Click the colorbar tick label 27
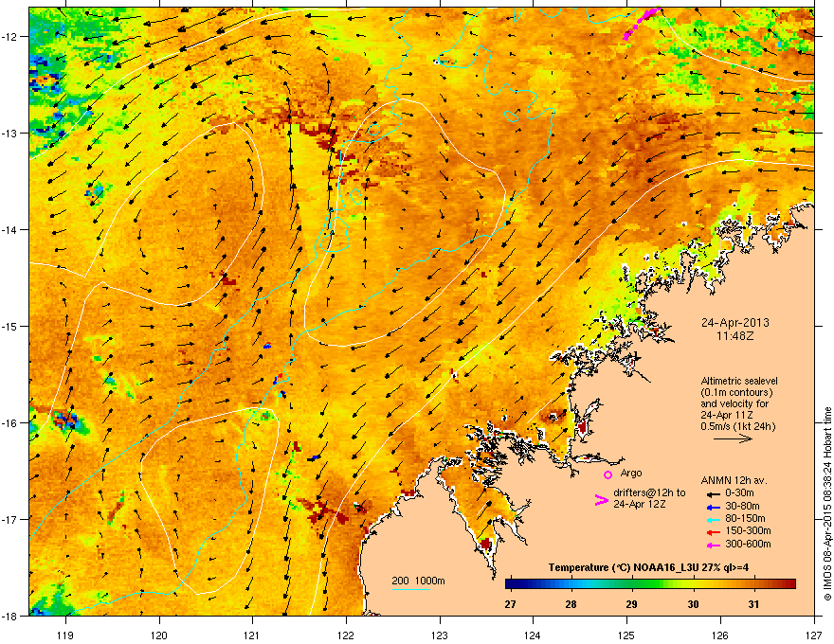The image size is (834, 644). point(510,604)
